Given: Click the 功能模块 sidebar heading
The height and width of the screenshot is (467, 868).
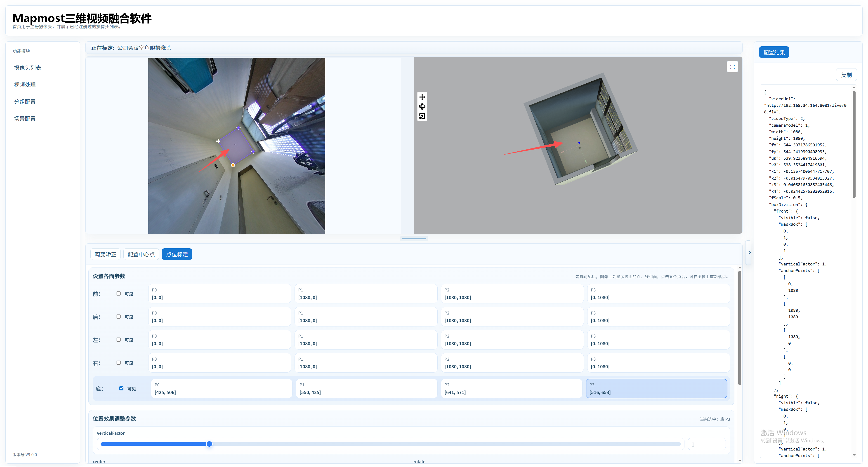Looking at the screenshot, I should [21, 51].
